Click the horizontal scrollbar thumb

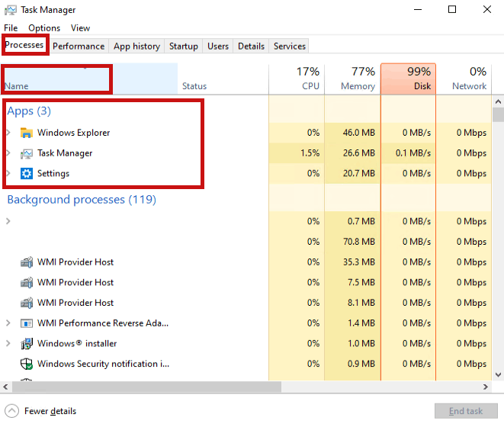click(146, 387)
